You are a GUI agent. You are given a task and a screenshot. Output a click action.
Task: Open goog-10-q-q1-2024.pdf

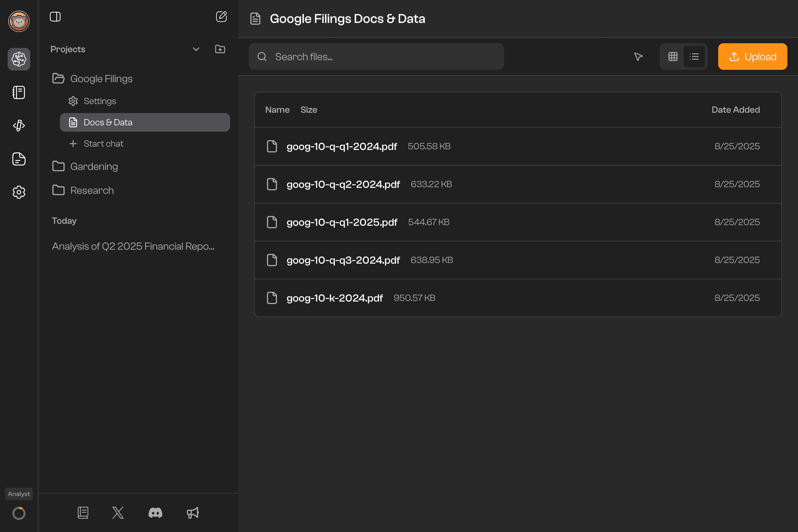click(x=342, y=146)
